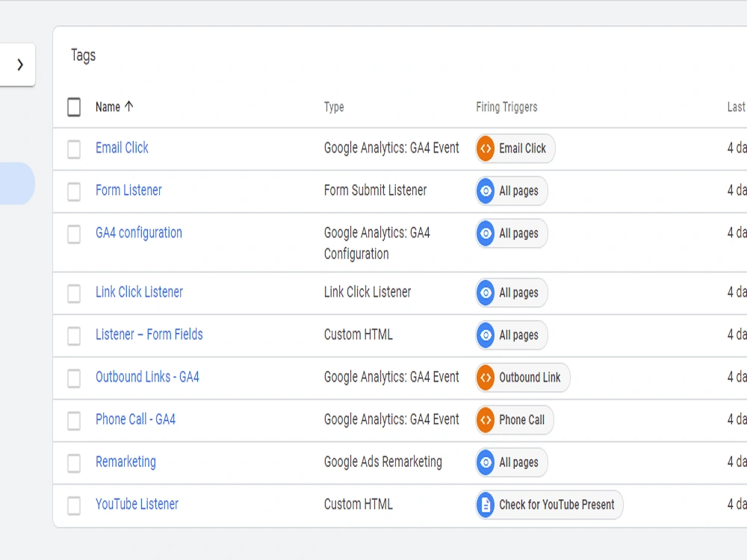Check the YouTube Listener tag checkbox
Viewport: 747px width, 560px height.
click(74, 505)
